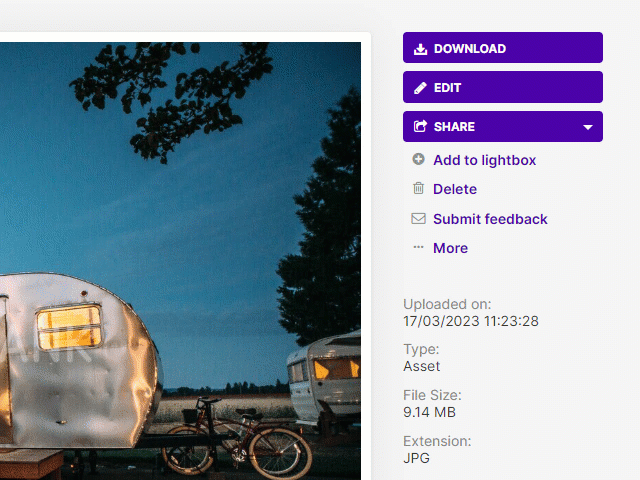Click the uploaded date 17/03/2023 11:23:28
The image size is (640, 480).
click(x=471, y=321)
